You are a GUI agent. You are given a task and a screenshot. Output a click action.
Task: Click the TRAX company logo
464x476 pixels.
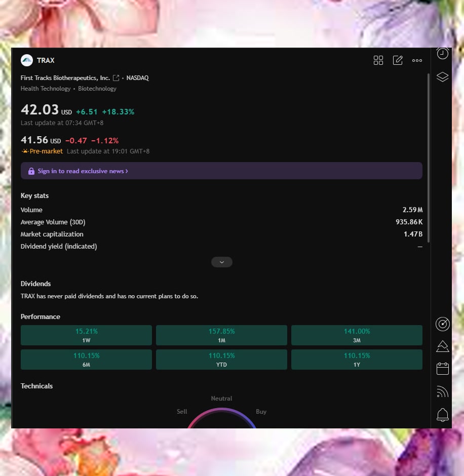pos(27,60)
